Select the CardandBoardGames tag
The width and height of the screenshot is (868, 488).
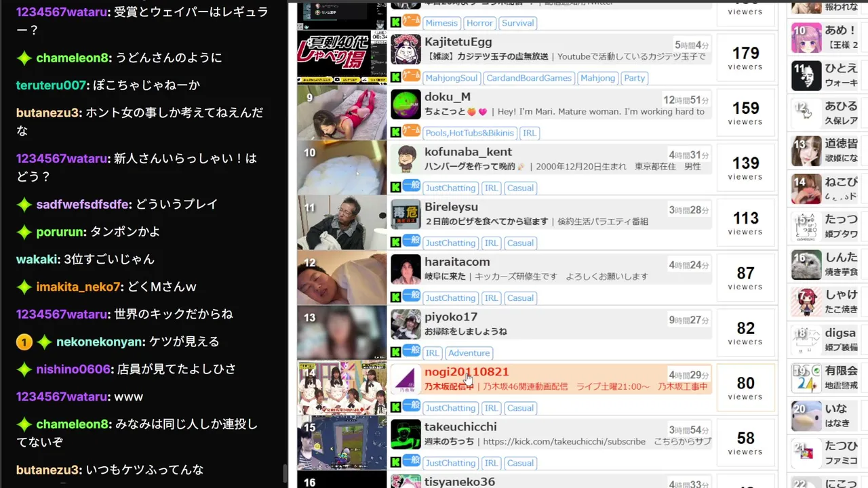tap(529, 78)
